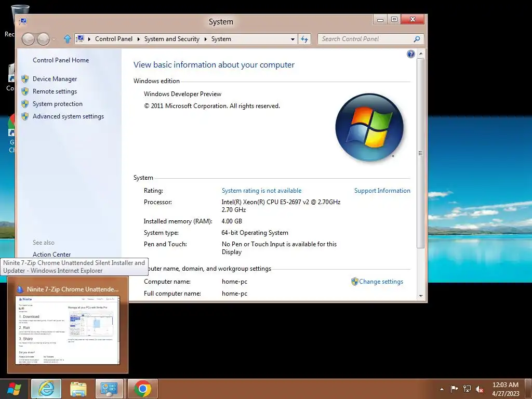
Task: Click the vertical scrollbar thumb
Action: click(421, 153)
